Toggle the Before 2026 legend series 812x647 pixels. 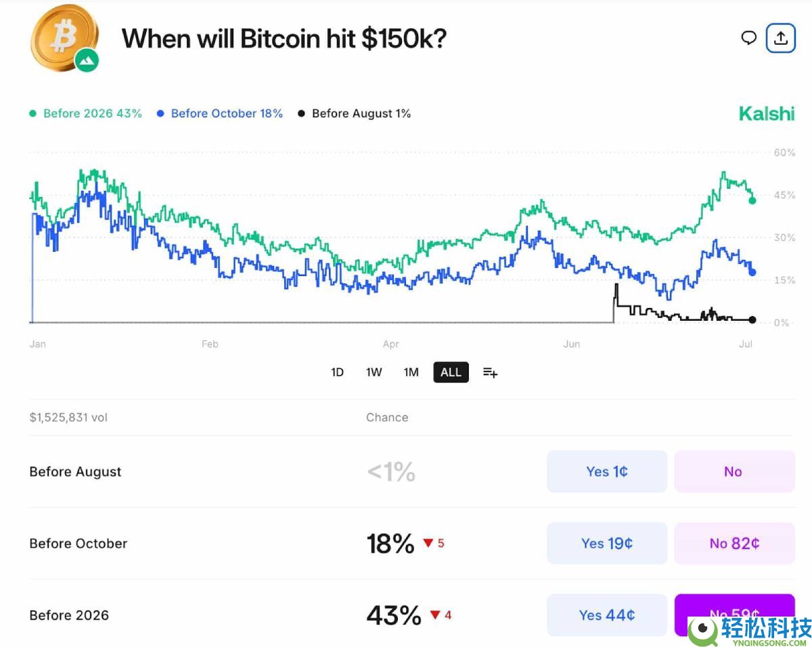(x=86, y=114)
